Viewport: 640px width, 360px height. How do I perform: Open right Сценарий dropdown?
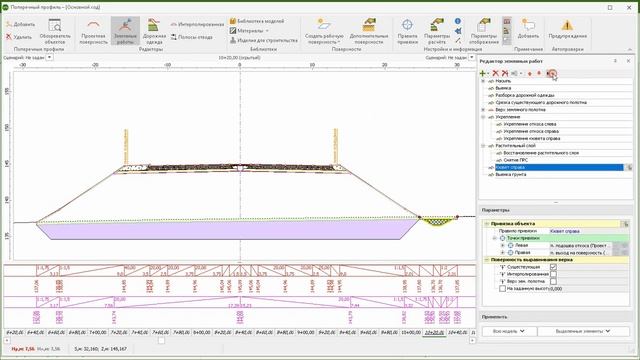[472, 57]
